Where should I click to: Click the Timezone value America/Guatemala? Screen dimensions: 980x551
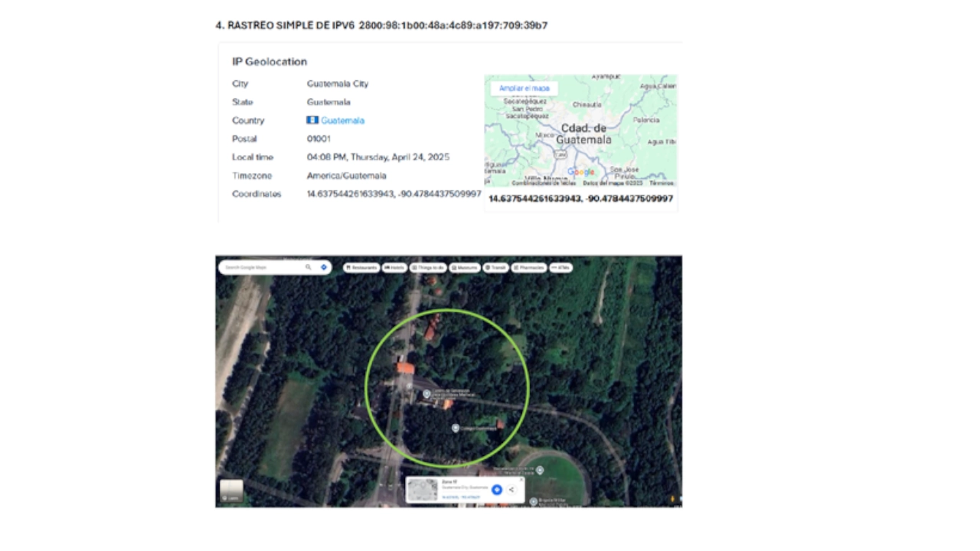(346, 175)
